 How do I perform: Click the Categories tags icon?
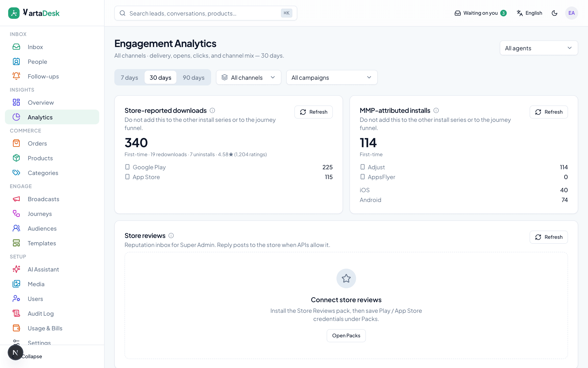click(16, 173)
